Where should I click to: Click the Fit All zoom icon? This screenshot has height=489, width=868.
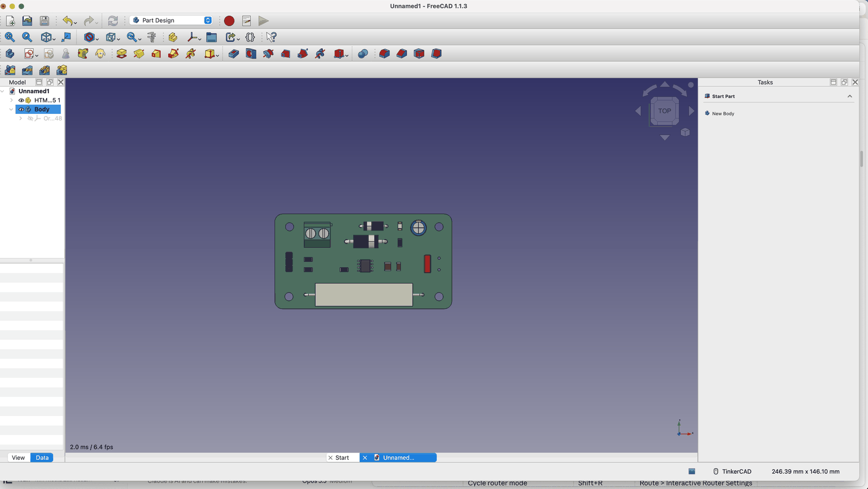10,37
